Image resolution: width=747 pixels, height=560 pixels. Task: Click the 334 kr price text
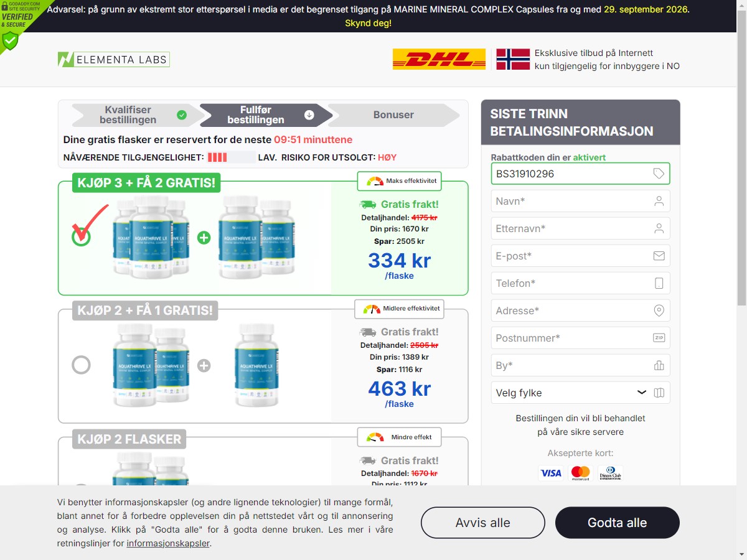point(400,260)
